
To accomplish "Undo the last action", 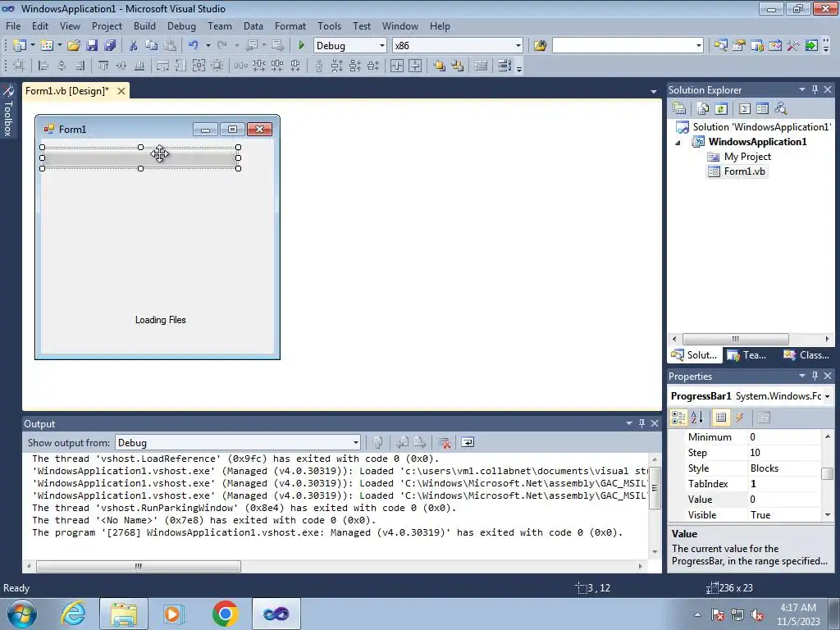I will point(194,46).
